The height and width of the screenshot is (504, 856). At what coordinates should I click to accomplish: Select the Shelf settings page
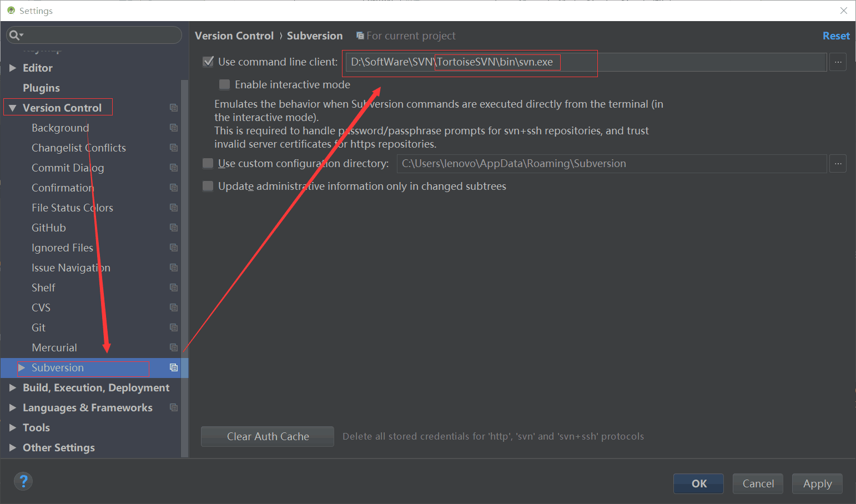pyautogui.click(x=43, y=288)
